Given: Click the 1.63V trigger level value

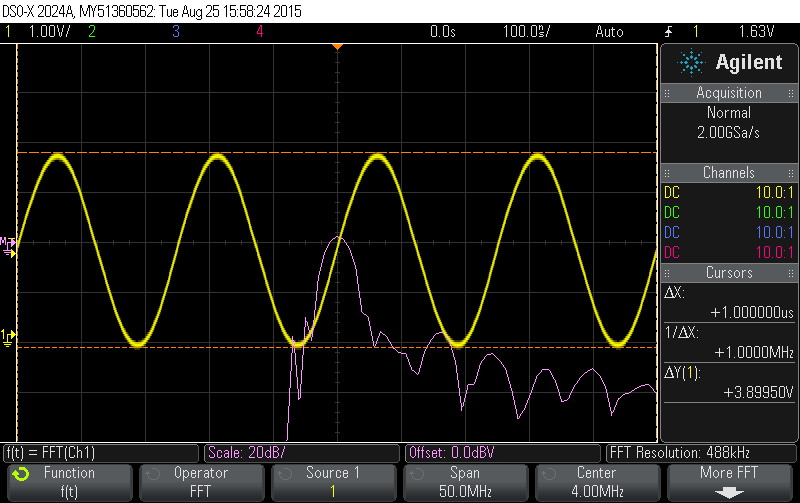Looking at the screenshot, I should point(757,32).
